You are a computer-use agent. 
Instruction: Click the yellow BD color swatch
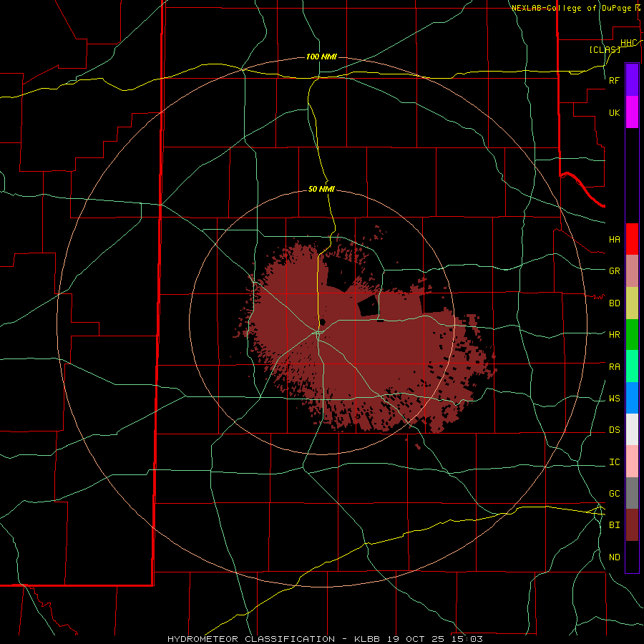point(632,303)
